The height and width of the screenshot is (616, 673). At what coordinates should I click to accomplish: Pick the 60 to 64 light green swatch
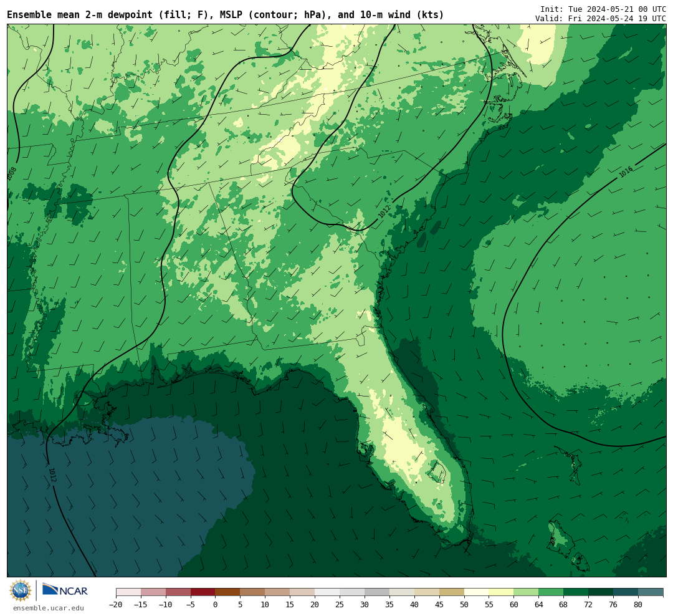[x=527, y=592]
